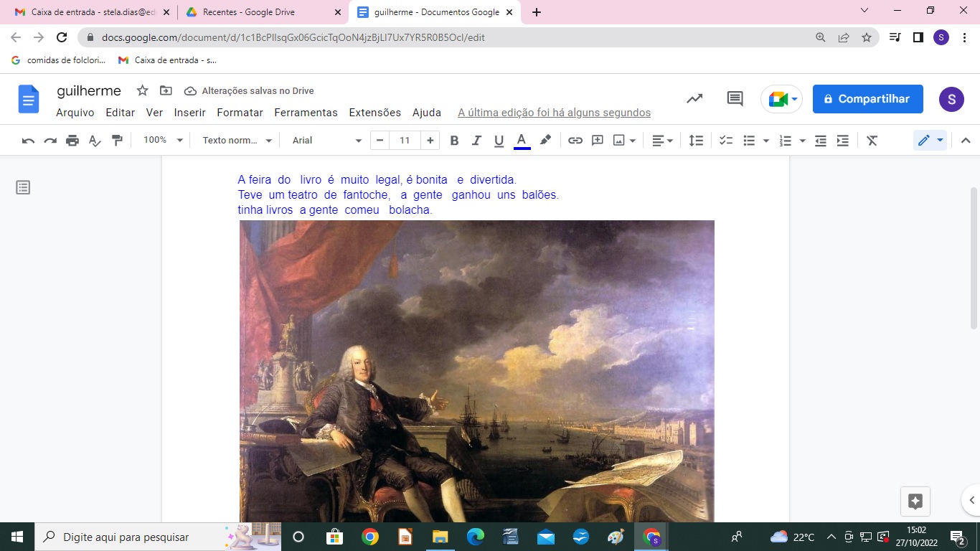Open the Arial font dropdown
The image size is (980, 551).
[327, 141]
